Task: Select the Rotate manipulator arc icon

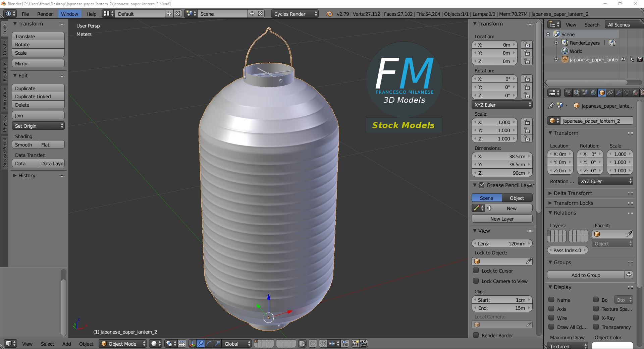Action: [209, 344]
